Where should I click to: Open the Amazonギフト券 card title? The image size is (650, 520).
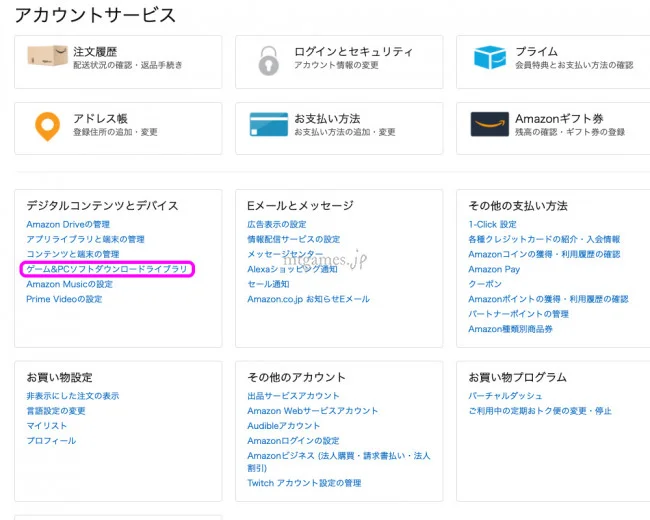pos(559,119)
